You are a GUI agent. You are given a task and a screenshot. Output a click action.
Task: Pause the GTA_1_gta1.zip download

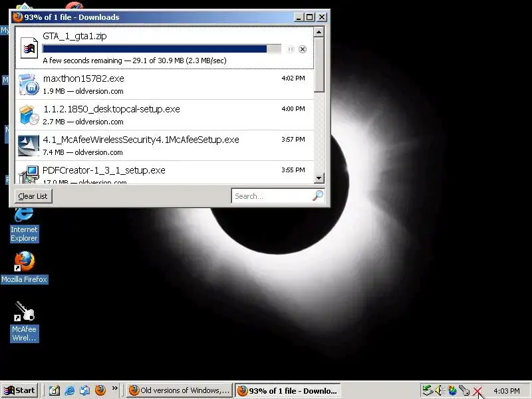(x=291, y=49)
